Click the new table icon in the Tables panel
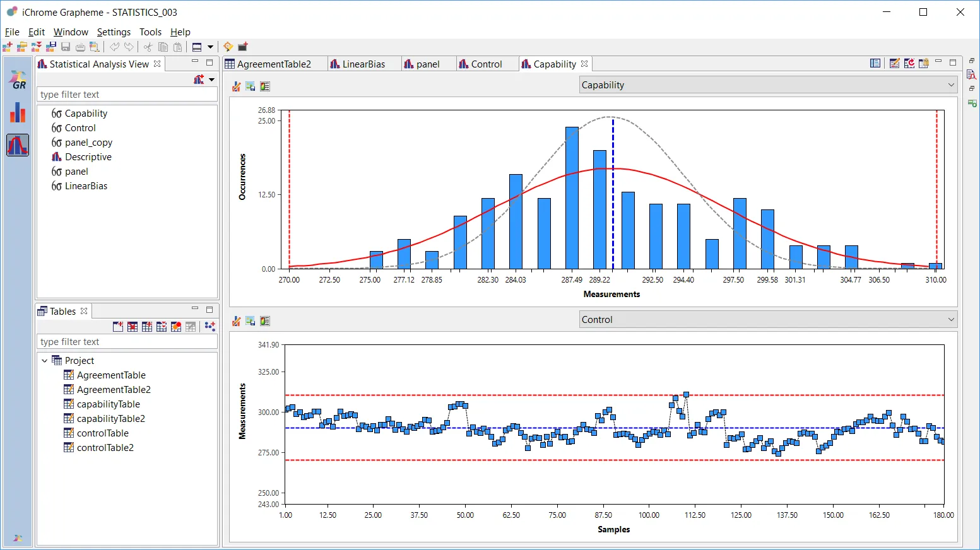980x550 pixels. [x=117, y=326]
